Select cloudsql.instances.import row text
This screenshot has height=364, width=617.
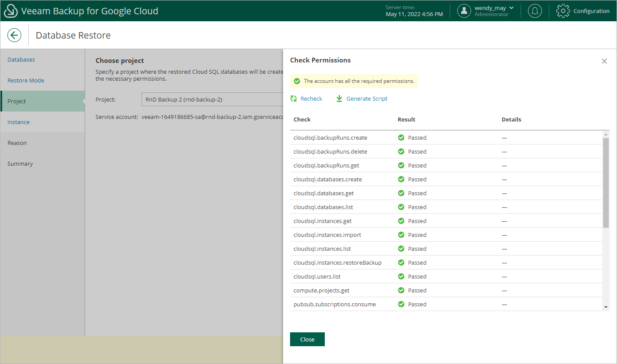(x=327, y=235)
